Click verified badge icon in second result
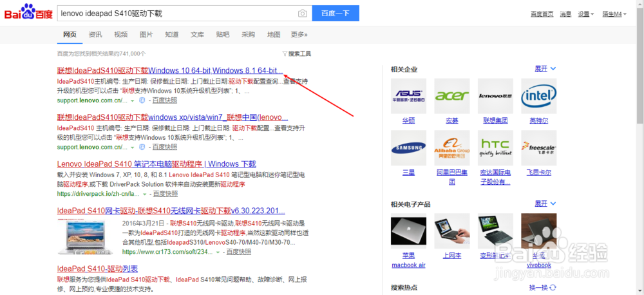The image size is (644, 295). (x=142, y=147)
